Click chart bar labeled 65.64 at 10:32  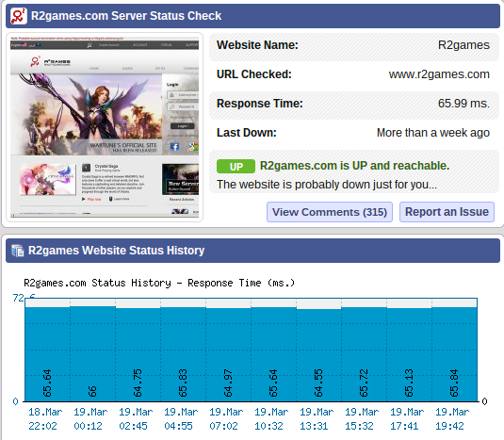273,354
